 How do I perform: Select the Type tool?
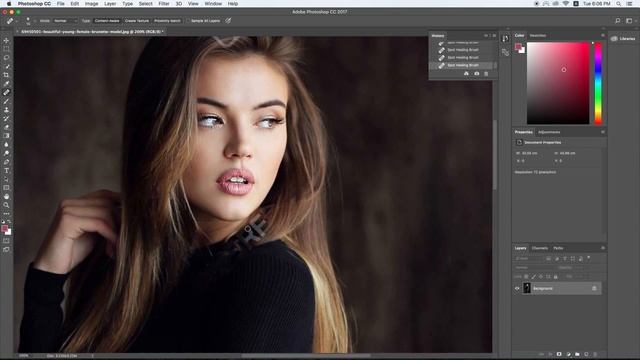pos(6,171)
